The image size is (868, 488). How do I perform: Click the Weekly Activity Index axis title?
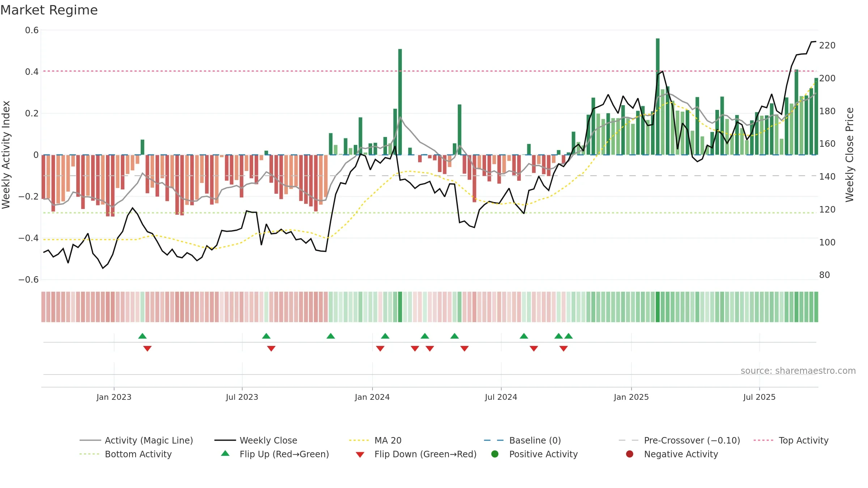pos(6,155)
